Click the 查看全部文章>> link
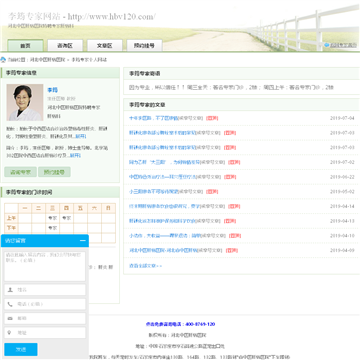Viewport: 360px width, 360px height. coord(145,266)
